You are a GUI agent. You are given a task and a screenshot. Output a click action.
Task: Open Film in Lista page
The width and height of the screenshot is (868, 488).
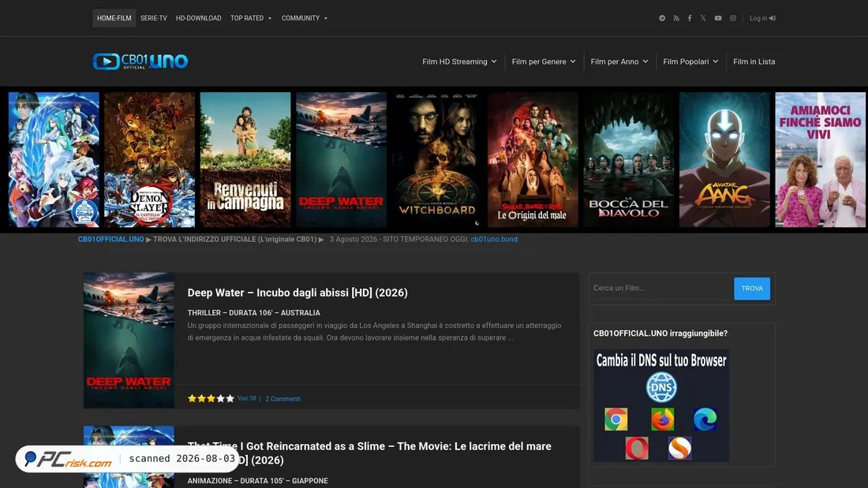click(x=754, y=61)
